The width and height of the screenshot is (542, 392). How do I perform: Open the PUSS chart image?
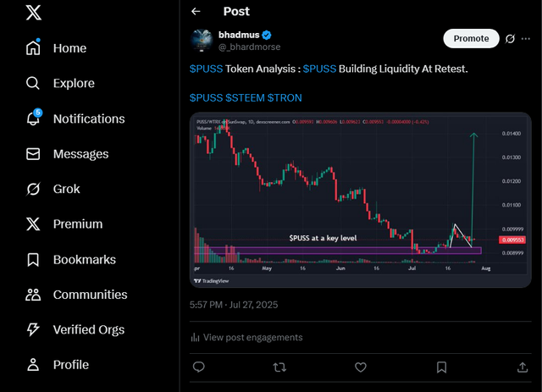pyautogui.click(x=360, y=200)
